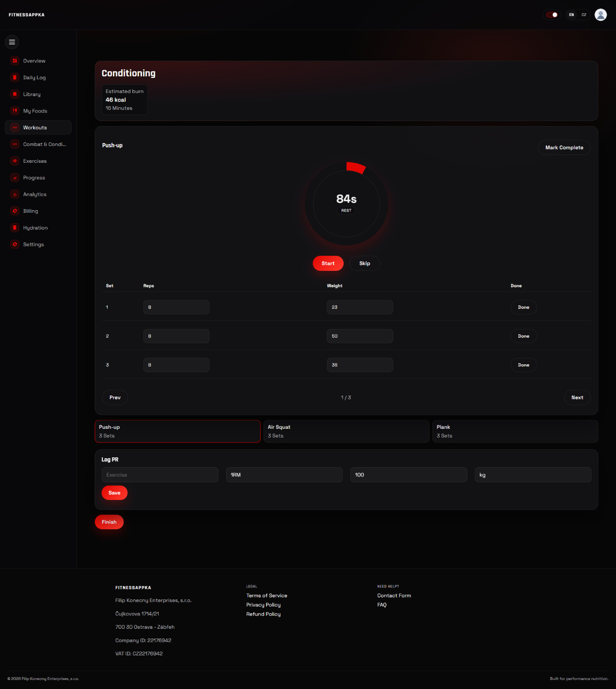Open Refund Policy link

pyautogui.click(x=263, y=615)
